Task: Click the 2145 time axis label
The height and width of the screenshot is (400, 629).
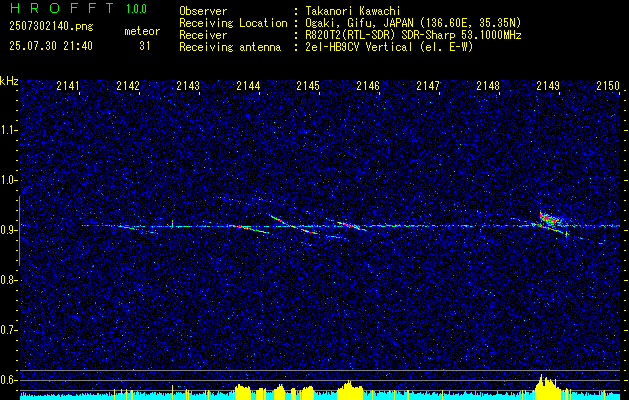Action: coord(308,85)
